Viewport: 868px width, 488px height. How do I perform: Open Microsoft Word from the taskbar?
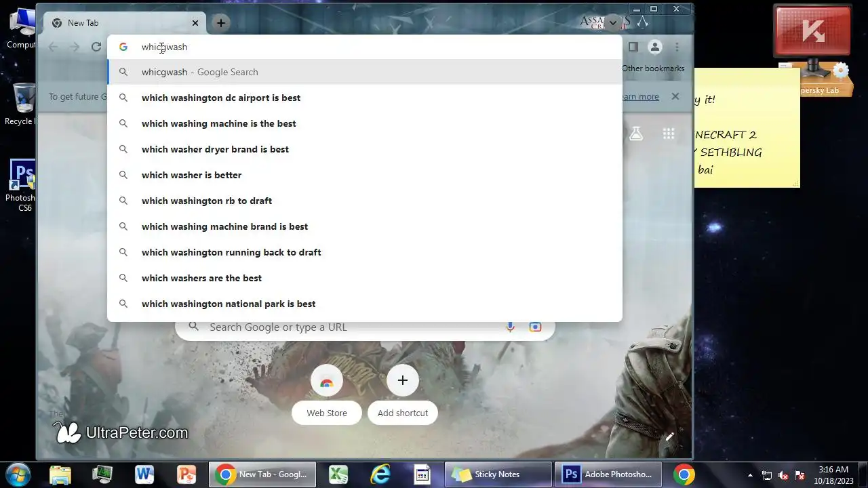[144, 474]
